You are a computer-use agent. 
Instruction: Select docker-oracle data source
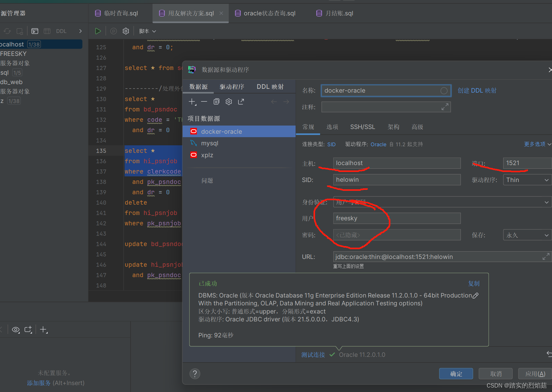click(239, 132)
